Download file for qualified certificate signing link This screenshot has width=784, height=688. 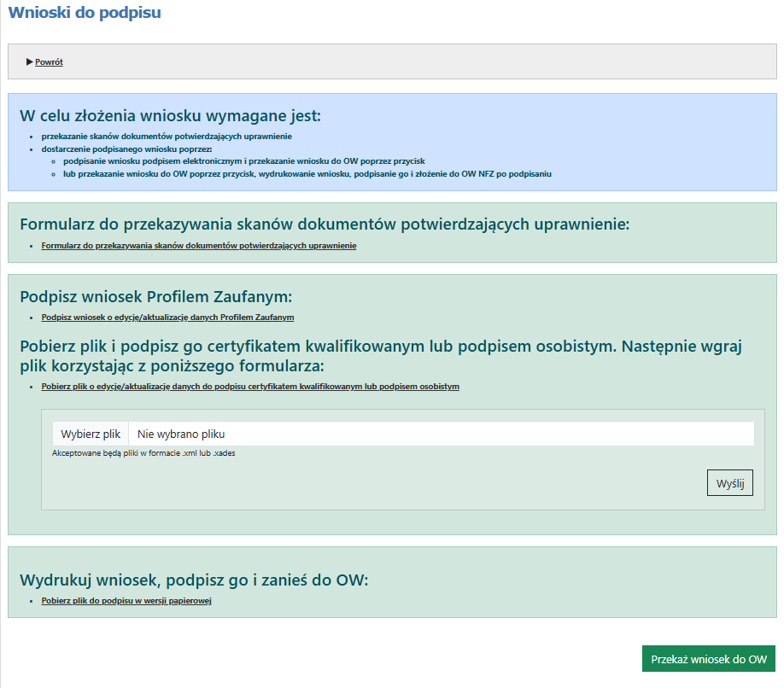[249, 387]
